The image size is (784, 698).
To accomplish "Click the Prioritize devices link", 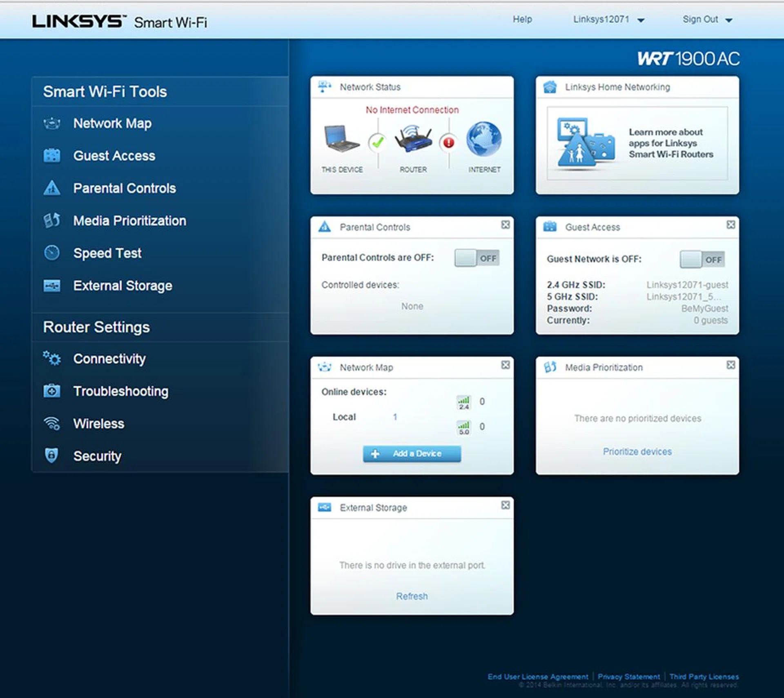I will [x=637, y=451].
